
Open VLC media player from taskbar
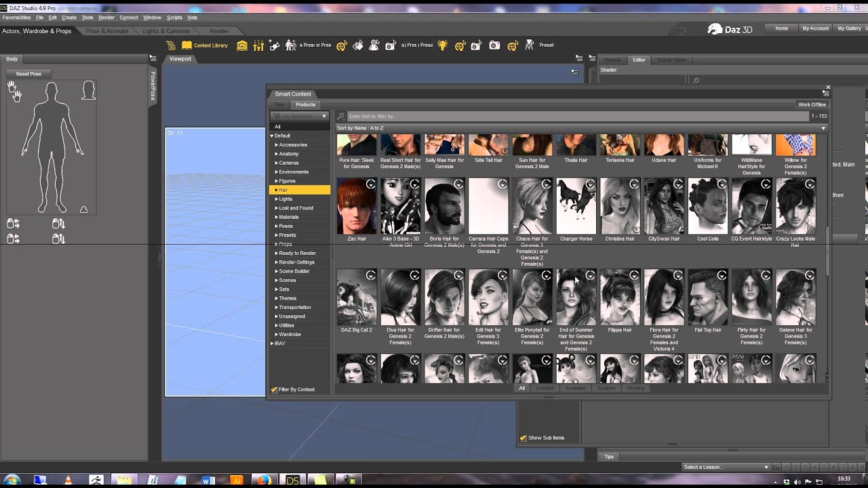coord(67,481)
